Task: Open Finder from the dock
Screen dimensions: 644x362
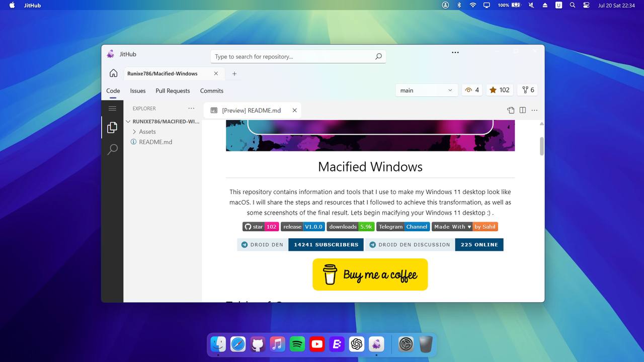Action: click(x=218, y=344)
